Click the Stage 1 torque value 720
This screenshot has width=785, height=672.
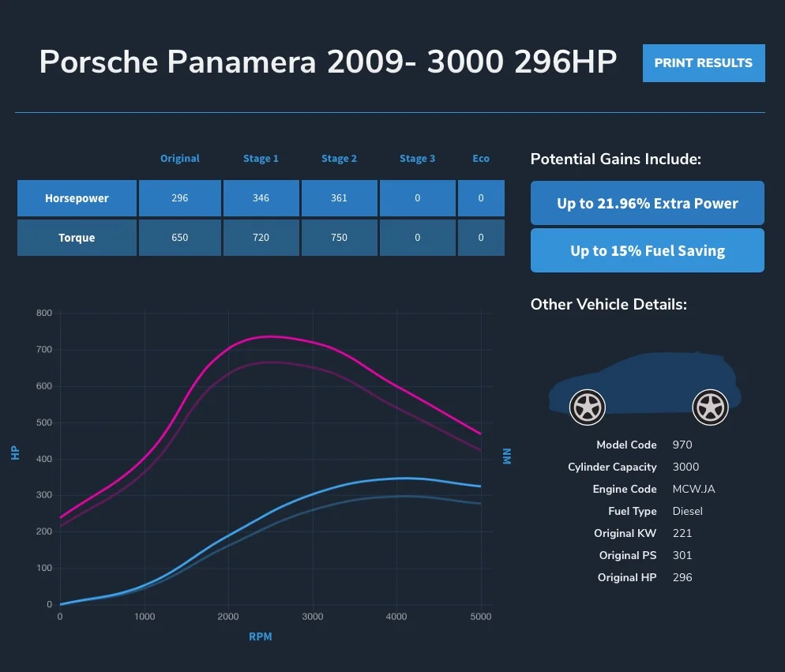[261, 238]
